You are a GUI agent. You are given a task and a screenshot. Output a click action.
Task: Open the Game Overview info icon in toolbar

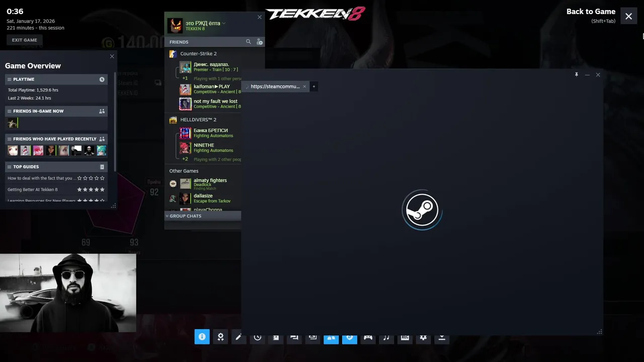pos(202,337)
